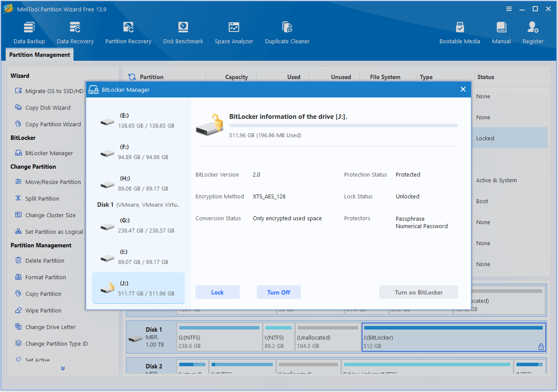558x392 pixels.
Task: Choose Split Partition
Action: tap(37, 198)
